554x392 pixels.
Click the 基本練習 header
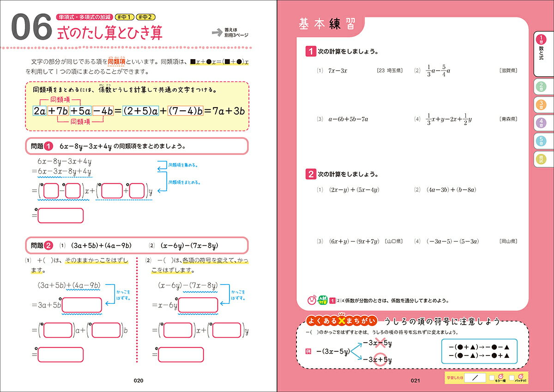coord(327,24)
